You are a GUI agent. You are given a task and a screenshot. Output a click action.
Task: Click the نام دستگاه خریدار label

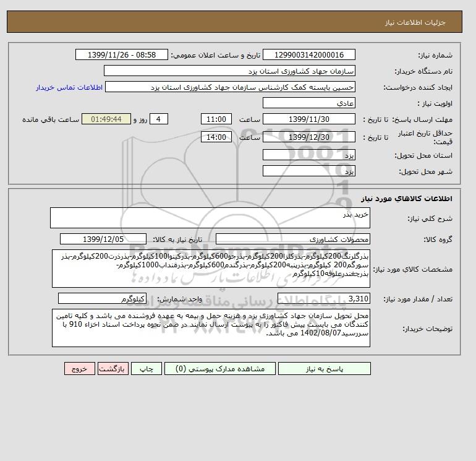click(x=423, y=71)
